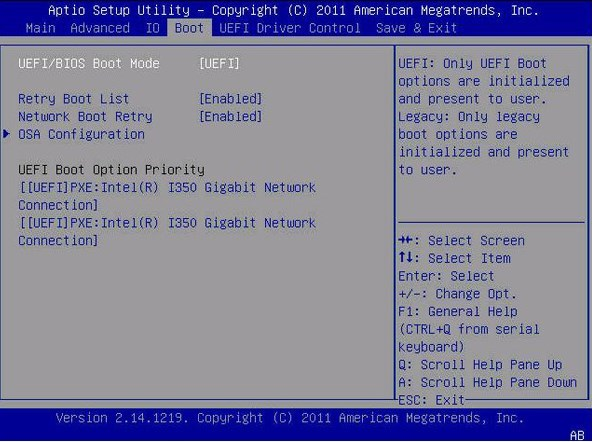This screenshot has height=442, width=592.
Task: Select the Boot tab
Action: 189,28
